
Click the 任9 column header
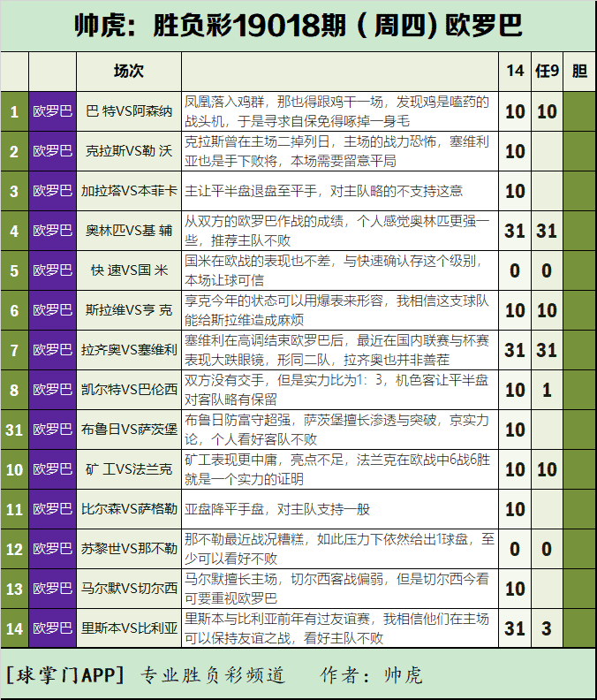coord(547,71)
